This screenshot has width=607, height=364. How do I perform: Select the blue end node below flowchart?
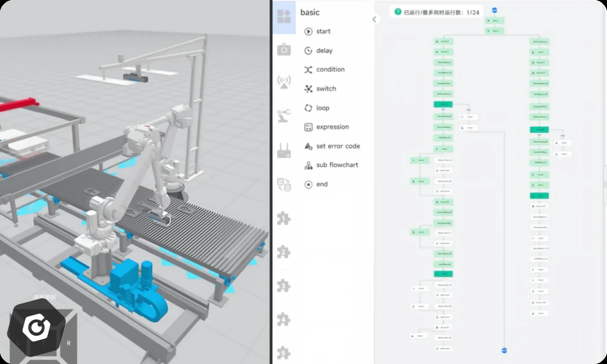[x=504, y=350]
